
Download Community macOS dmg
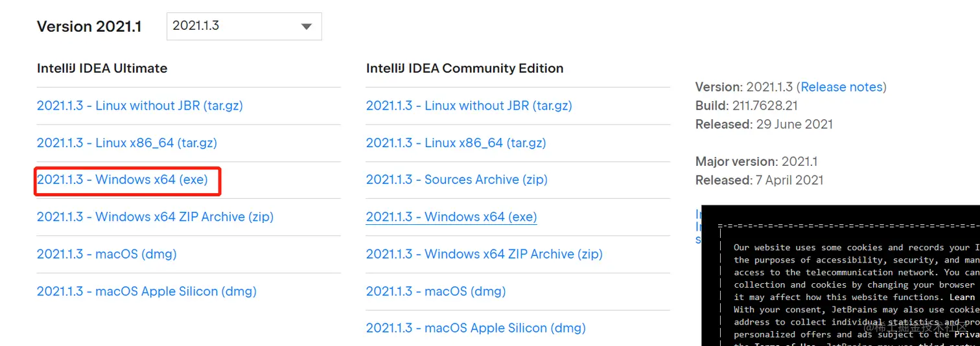(x=436, y=291)
